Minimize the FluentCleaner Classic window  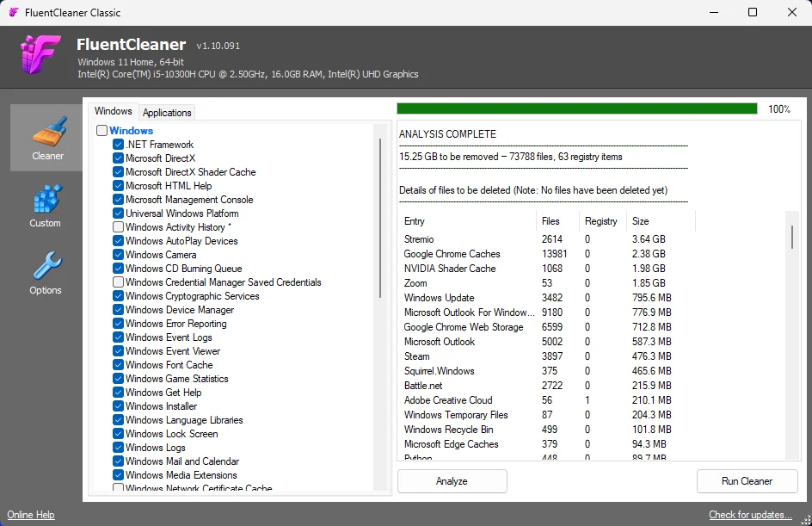pyautogui.click(x=714, y=12)
